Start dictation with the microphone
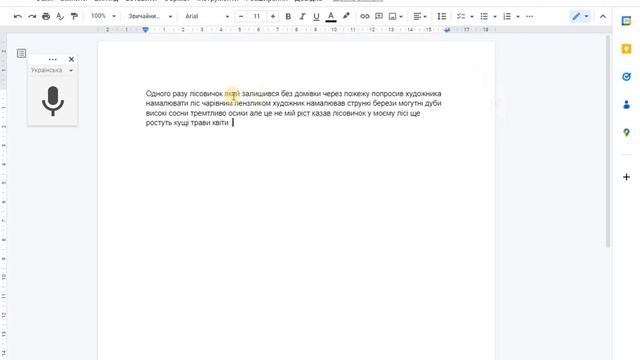The image size is (640, 360). click(53, 101)
